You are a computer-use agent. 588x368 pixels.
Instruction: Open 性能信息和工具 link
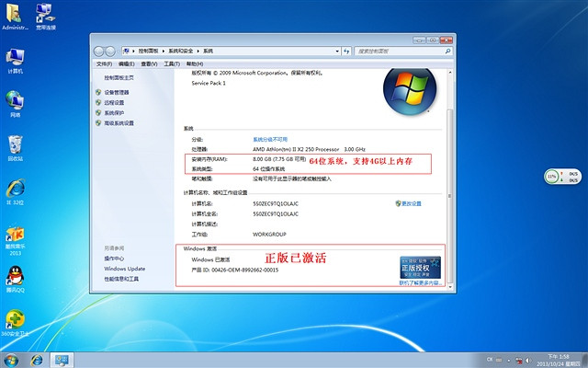tap(121, 279)
